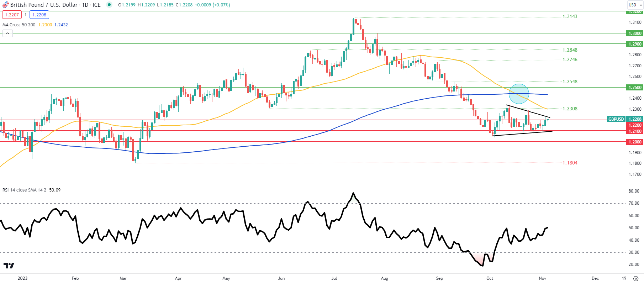Click the green market status dot

(109, 5)
